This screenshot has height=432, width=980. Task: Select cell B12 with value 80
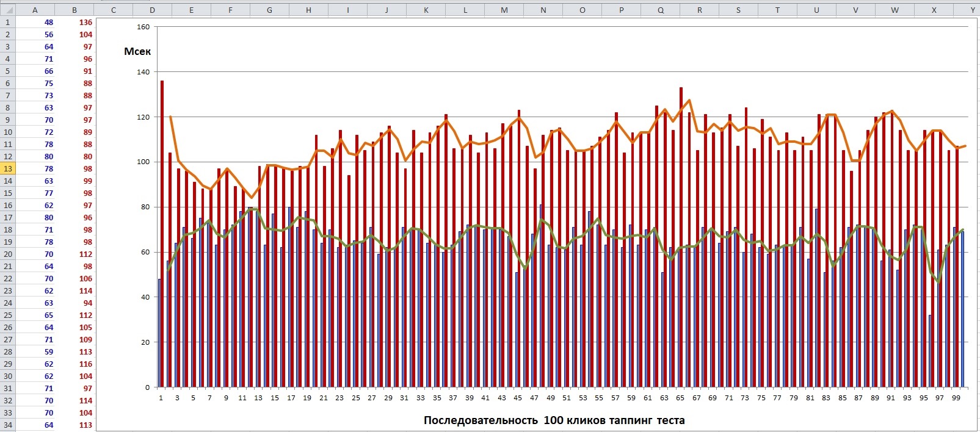point(74,156)
